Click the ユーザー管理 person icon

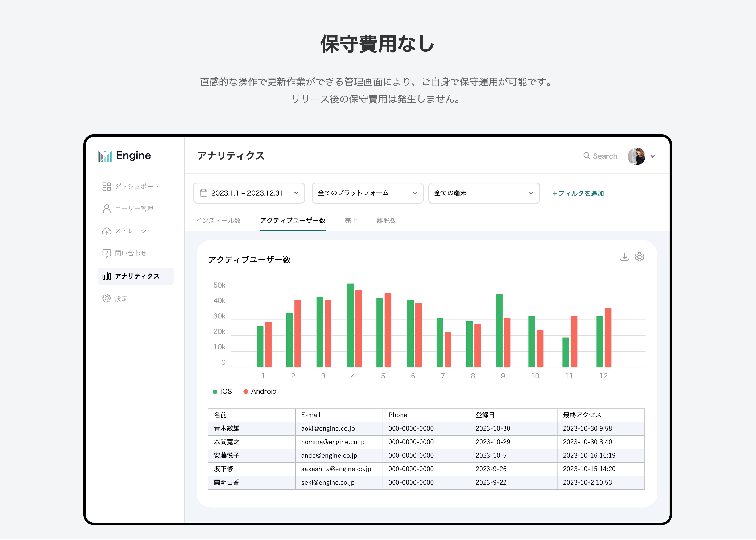[107, 209]
